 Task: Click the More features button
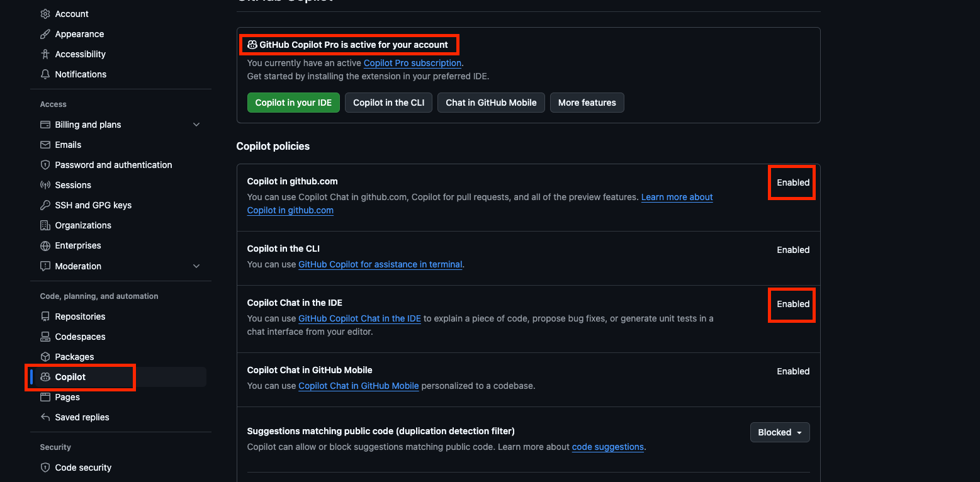[587, 103]
